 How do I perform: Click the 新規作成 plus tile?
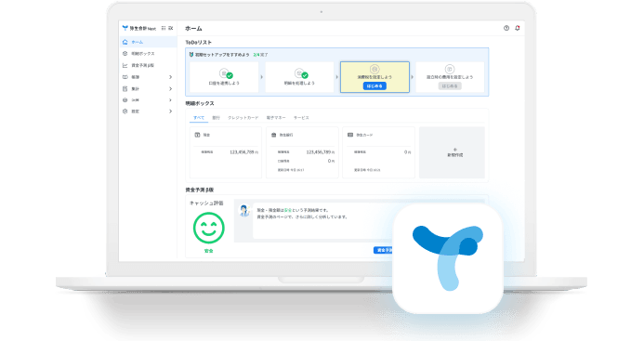point(452,152)
